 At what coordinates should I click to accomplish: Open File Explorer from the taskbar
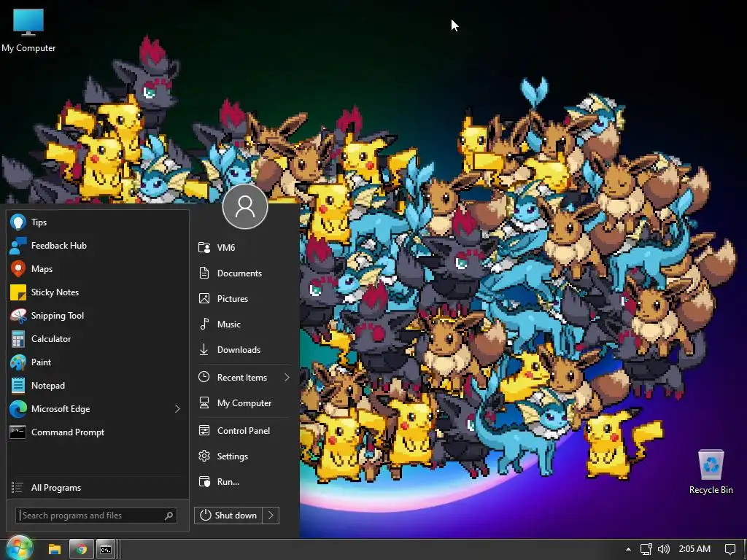55,550
